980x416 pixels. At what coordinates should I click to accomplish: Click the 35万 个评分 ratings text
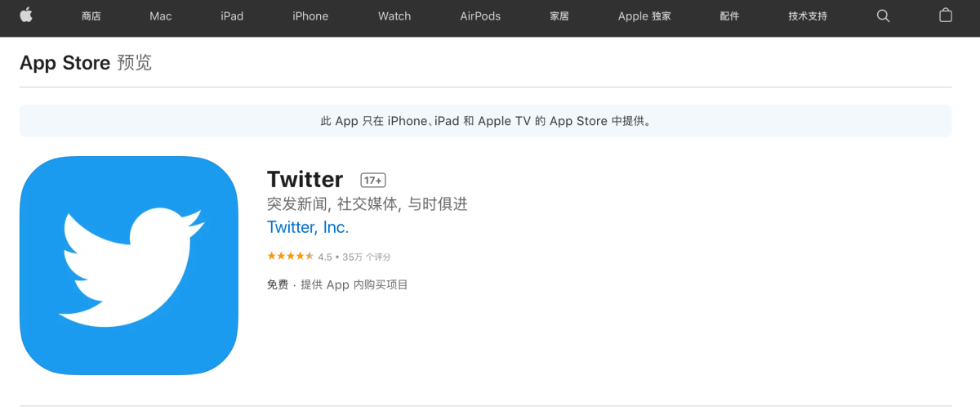[x=367, y=257]
